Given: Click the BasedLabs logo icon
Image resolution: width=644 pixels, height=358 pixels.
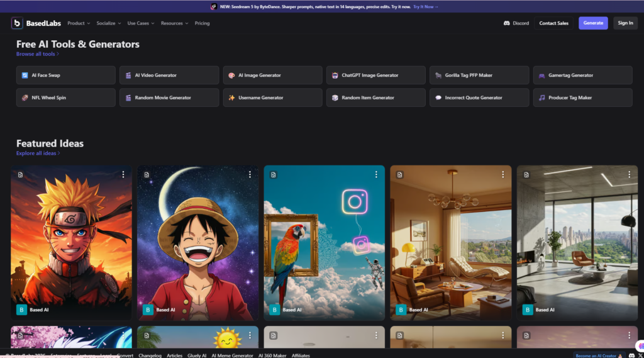Looking at the screenshot, I should click(x=17, y=23).
